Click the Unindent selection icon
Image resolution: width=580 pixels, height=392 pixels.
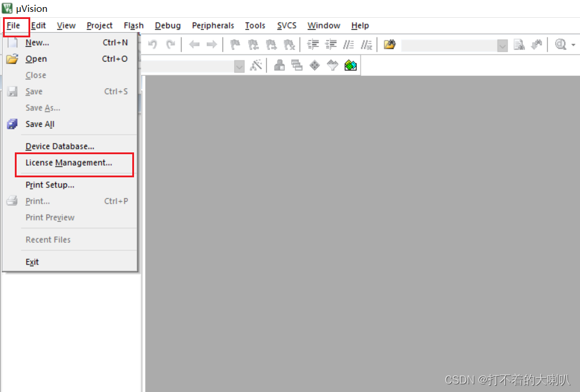331,44
